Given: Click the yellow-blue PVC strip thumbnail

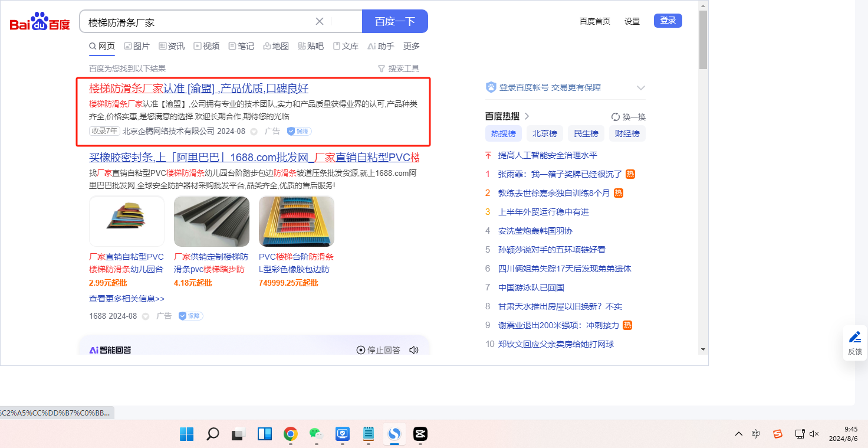Looking at the screenshot, I should (297, 221).
